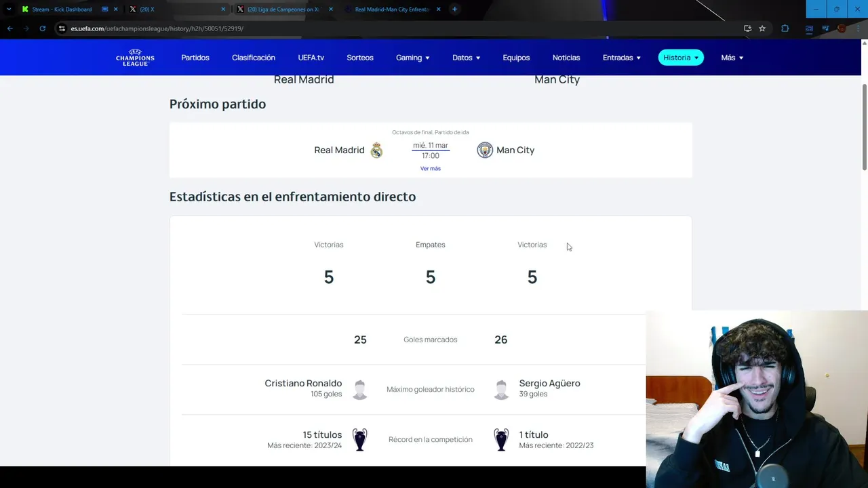Click the mié. 11 mar match date

tap(431, 146)
